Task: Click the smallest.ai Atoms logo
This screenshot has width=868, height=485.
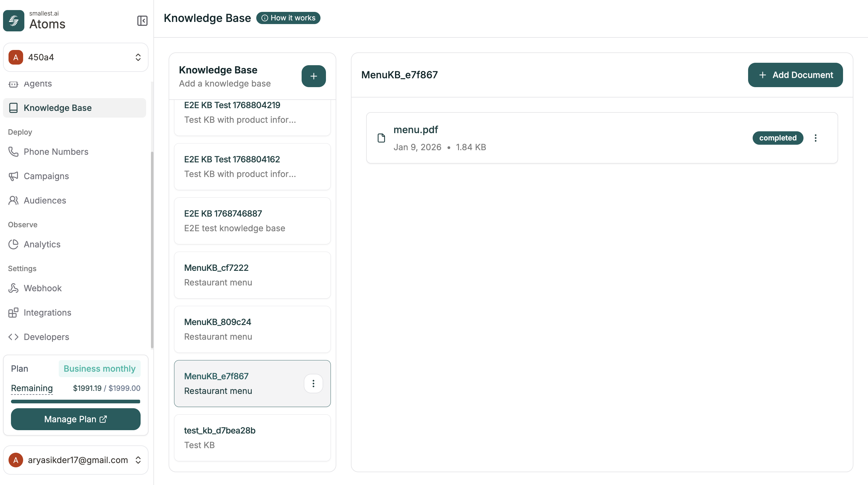Action: pyautogui.click(x=13, y=21)
